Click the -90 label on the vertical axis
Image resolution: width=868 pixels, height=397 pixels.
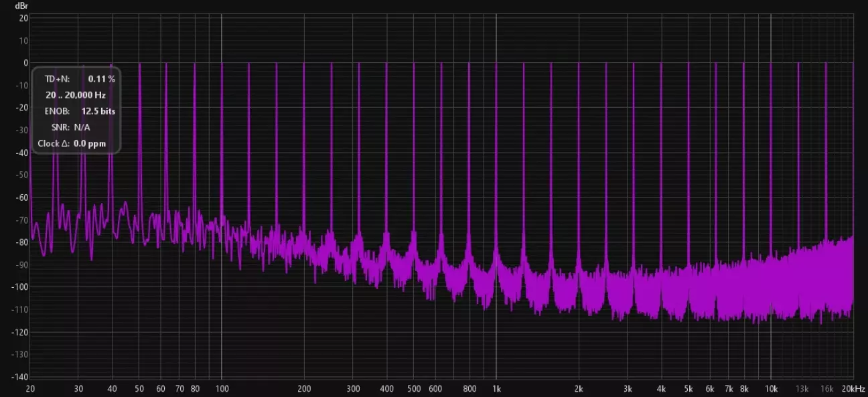pyautogui.click(x=22, y=264)
